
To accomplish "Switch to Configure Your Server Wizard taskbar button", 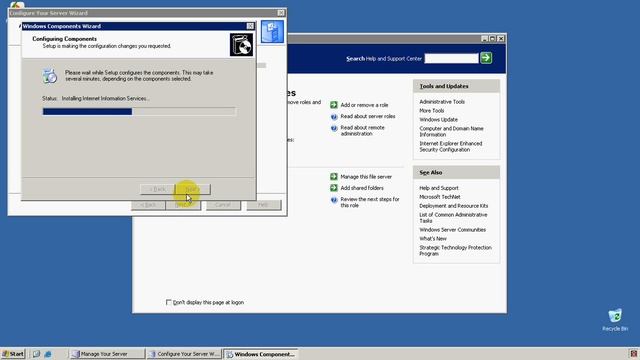I will (184, 354).
